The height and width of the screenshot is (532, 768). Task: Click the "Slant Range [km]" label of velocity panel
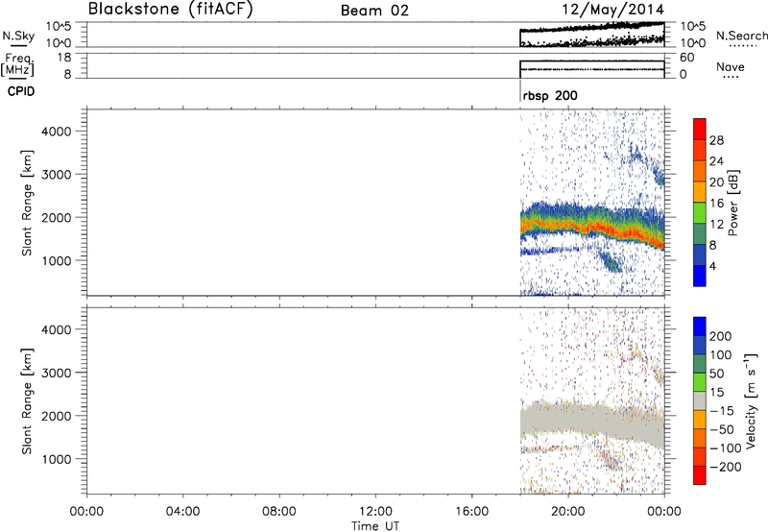pyautogui.click(x=27, y=401)
